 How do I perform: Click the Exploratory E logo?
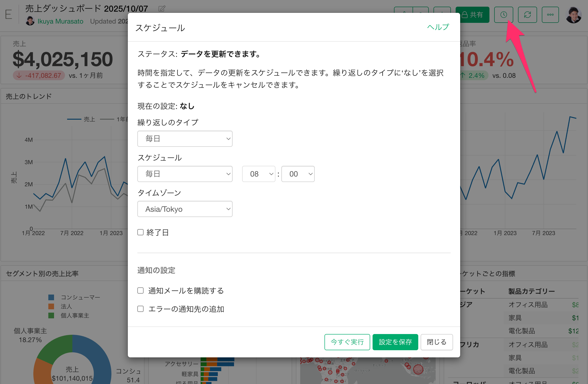pos(9,14)
